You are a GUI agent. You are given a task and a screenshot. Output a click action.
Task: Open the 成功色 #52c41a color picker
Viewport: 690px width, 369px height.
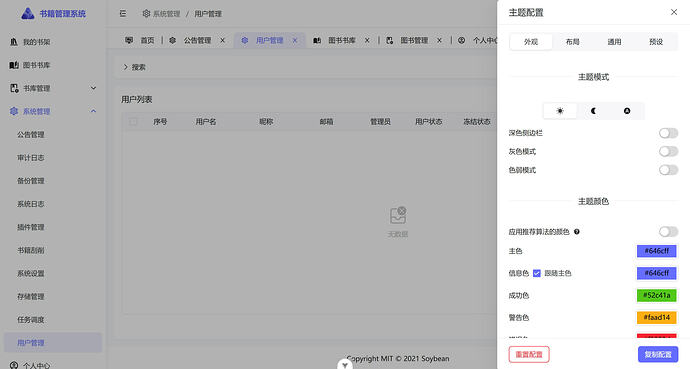tap(657, 295)
